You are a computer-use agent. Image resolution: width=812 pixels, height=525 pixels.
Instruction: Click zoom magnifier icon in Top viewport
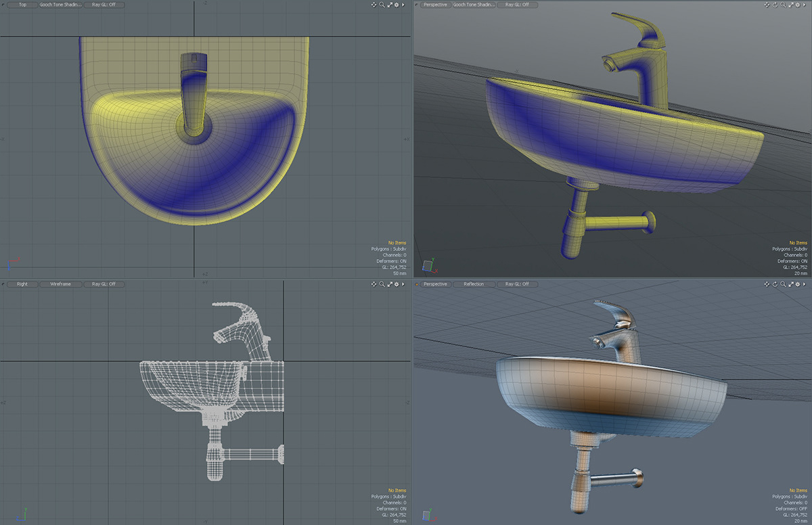click(x=382, y=5)
